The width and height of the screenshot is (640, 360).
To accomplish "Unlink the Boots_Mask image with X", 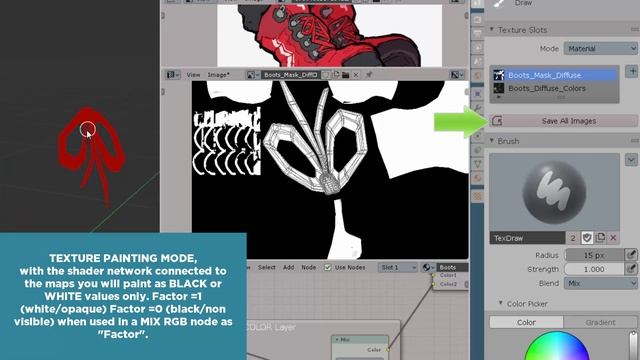I will click(x=356, y=75).
